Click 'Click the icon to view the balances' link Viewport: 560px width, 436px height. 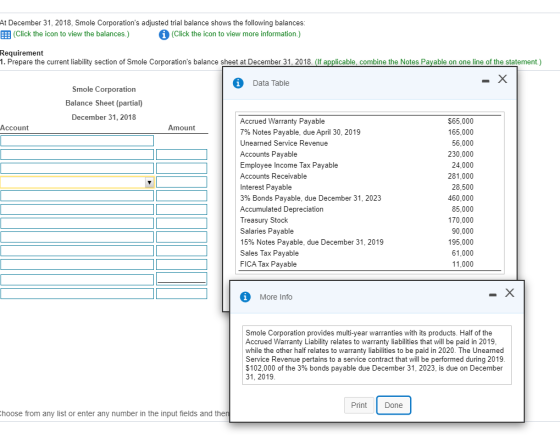pos(71,34)
